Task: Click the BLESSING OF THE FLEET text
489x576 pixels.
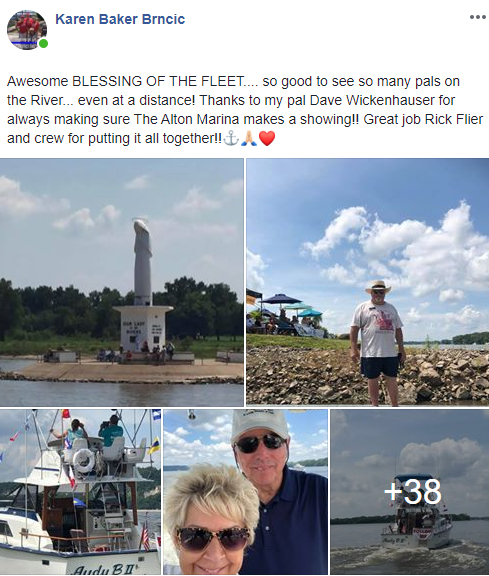Action: pyautogui.click(x=158, y=81)
